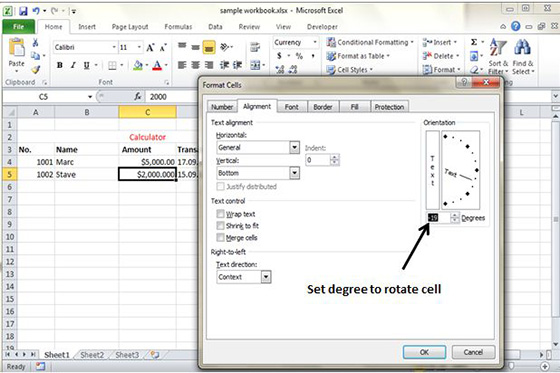Click the Insert cells button
Screen dimensions: 560x373
(440, 42)
